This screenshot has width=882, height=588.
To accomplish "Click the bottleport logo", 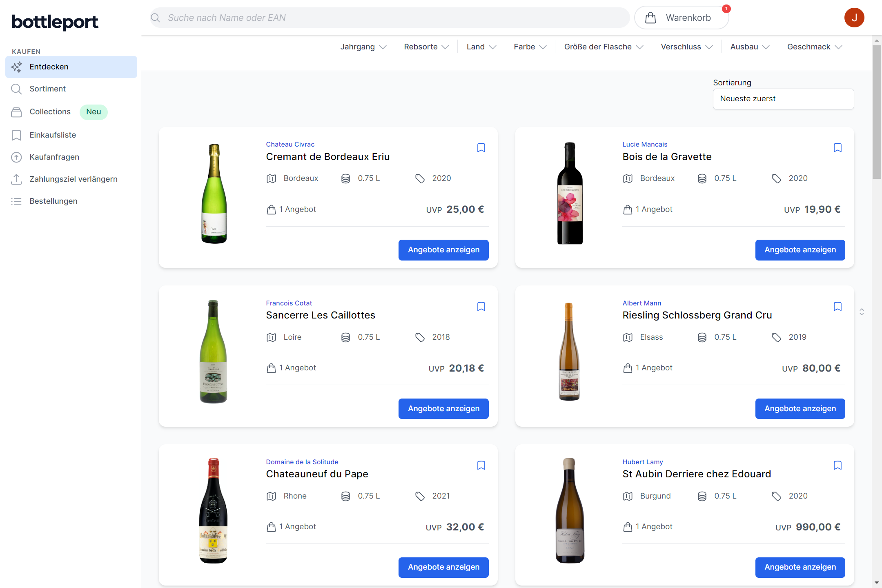I will coord(55,22).
